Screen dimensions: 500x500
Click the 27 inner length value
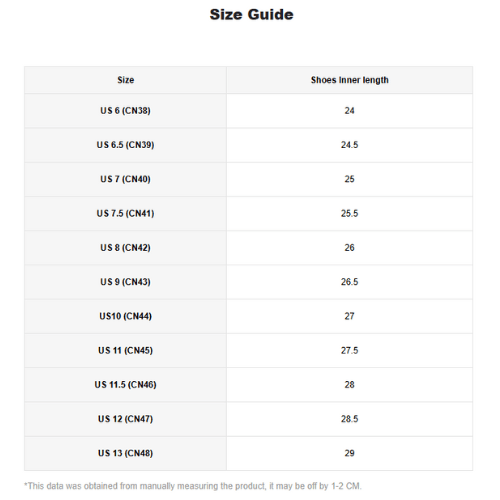tap(349, 316)
